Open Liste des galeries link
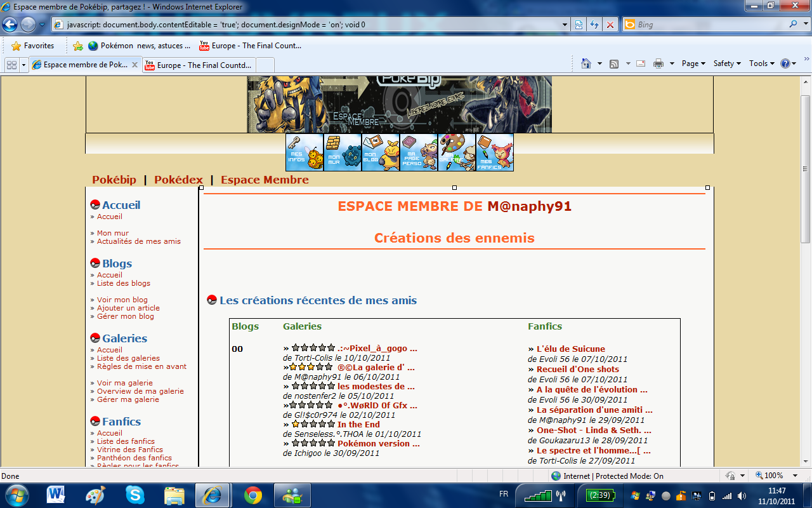 [128, 358]
